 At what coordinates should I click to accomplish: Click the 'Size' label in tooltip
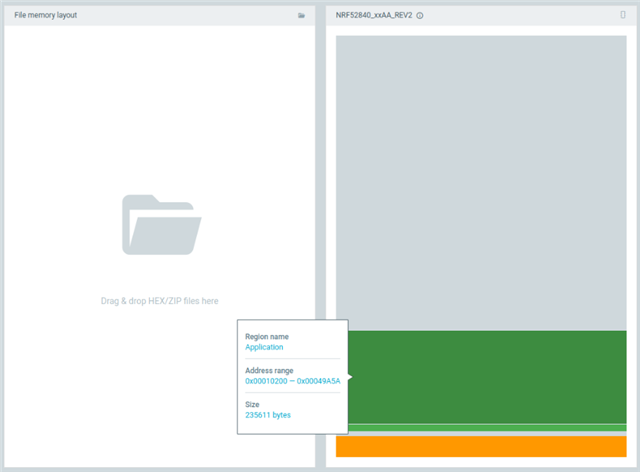pyautogui.click(x=253, y=404)
